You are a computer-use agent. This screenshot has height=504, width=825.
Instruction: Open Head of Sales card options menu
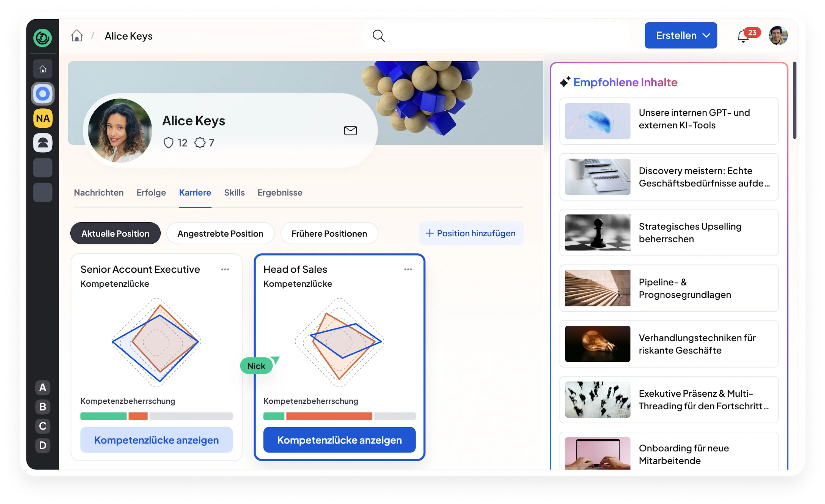[408, 269]
